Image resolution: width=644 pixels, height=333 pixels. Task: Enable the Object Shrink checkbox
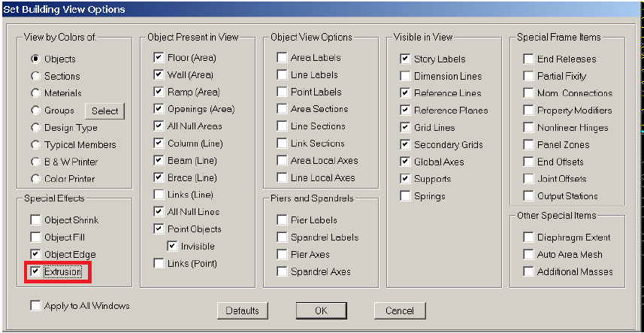[x=35, y=220]
